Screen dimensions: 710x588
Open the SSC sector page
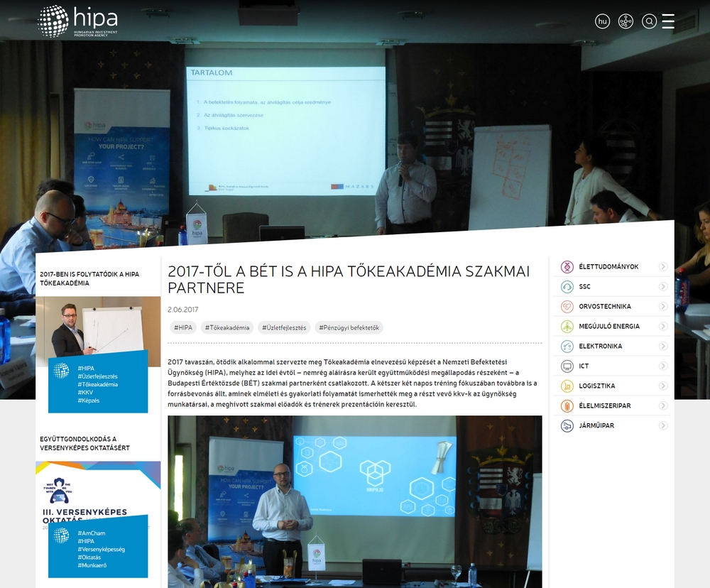pyautogui.click(x=584, y=287)
